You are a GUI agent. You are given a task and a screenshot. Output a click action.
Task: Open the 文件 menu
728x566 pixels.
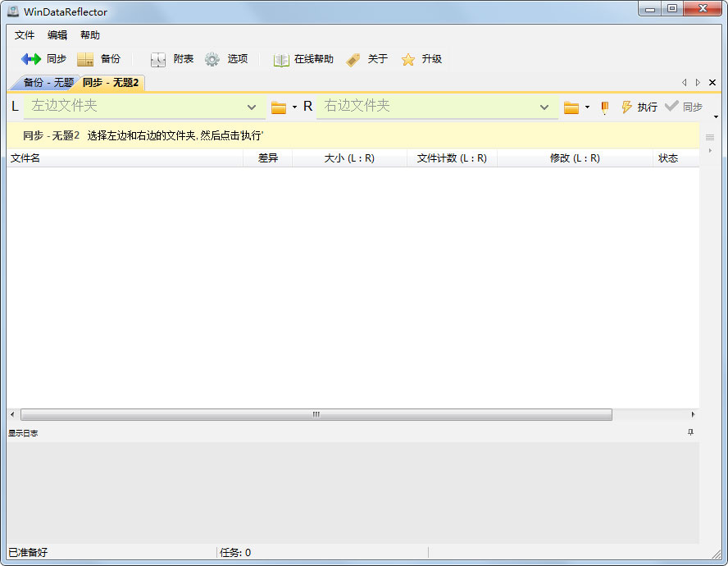point(24,35)
